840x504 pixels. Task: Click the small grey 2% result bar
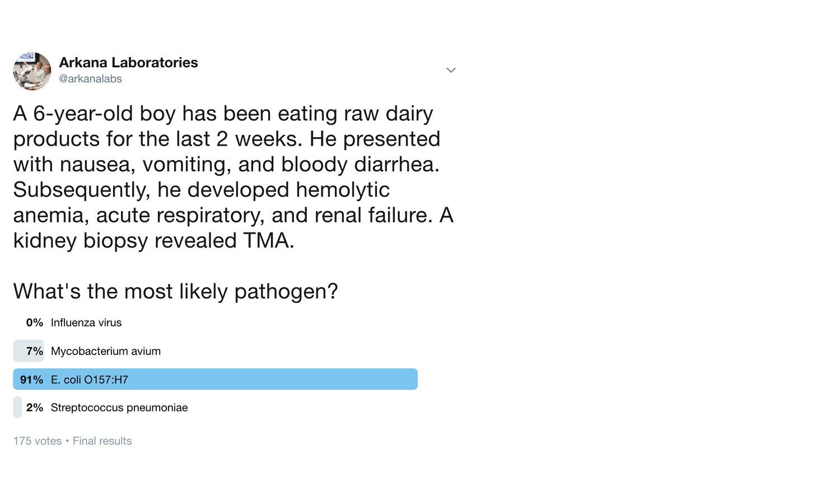(17, 407)
